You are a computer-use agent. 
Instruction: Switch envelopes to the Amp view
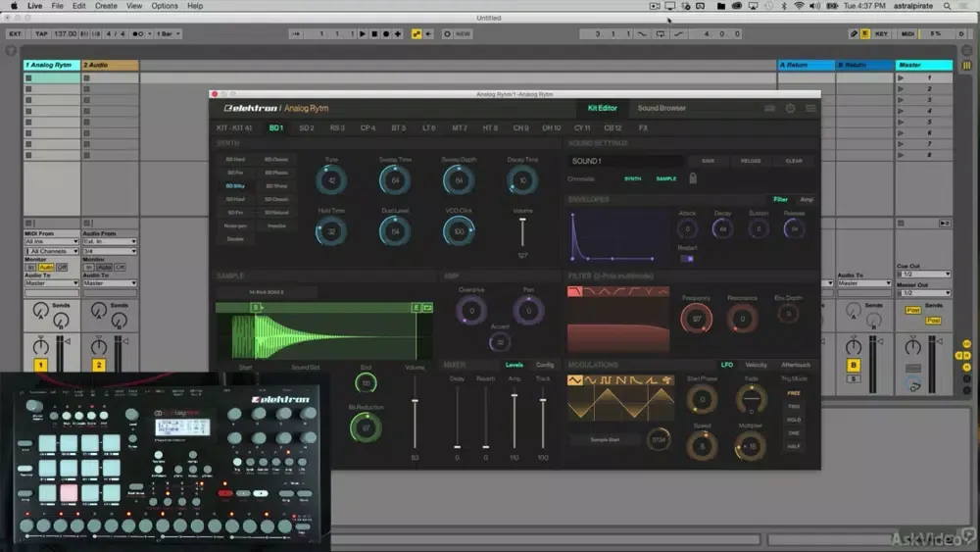point(807,199)
